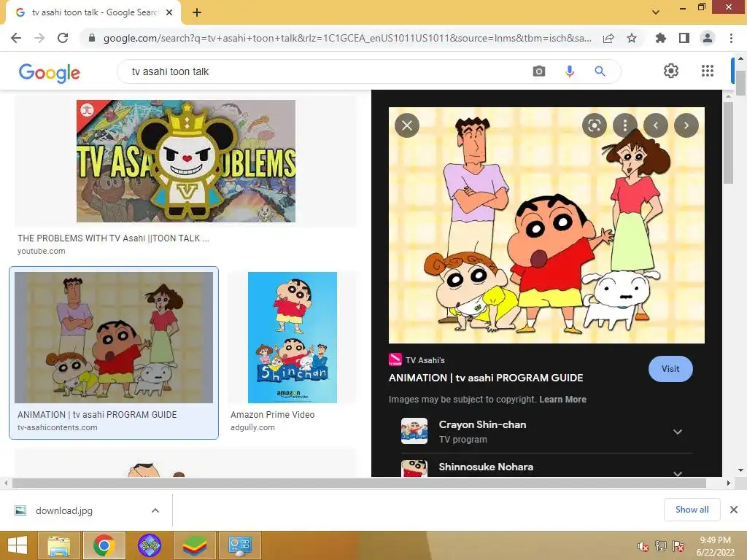The image size is (747, 560).
Task: Open File Explorer from taskbar
Action: tap(58, 545)
